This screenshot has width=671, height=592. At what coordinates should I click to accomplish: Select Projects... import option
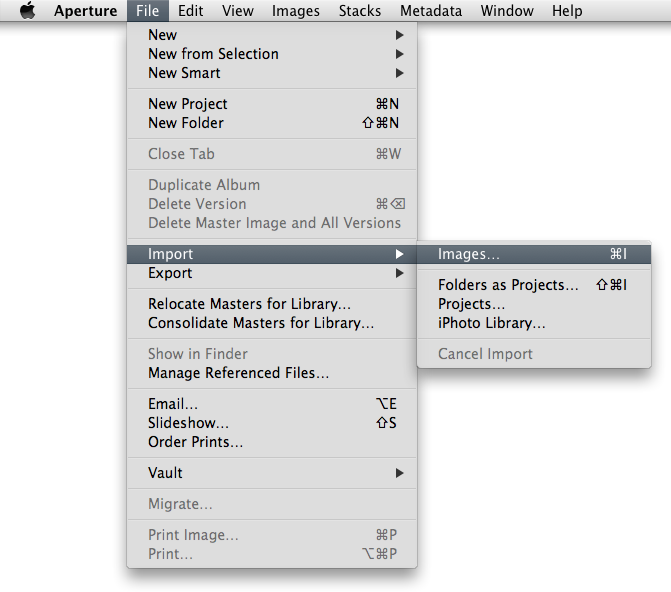[471, 304]
